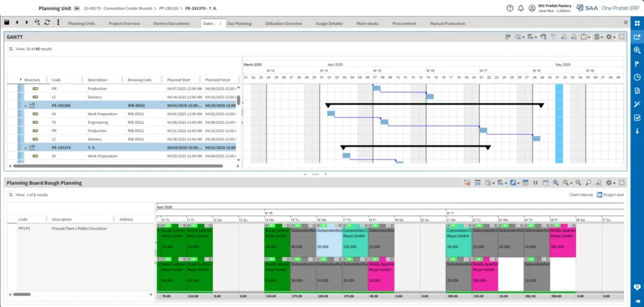The height and width of the screenshot is (307, 644).
Task: Click the zoom in magnifier on Planning Board
Action: coord(556,183)
